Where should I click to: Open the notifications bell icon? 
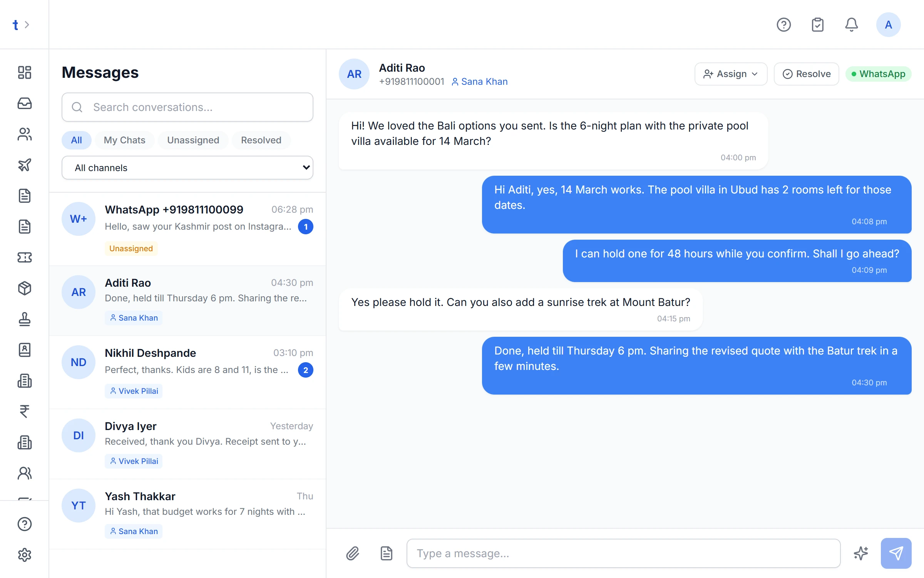coord(851,25)
